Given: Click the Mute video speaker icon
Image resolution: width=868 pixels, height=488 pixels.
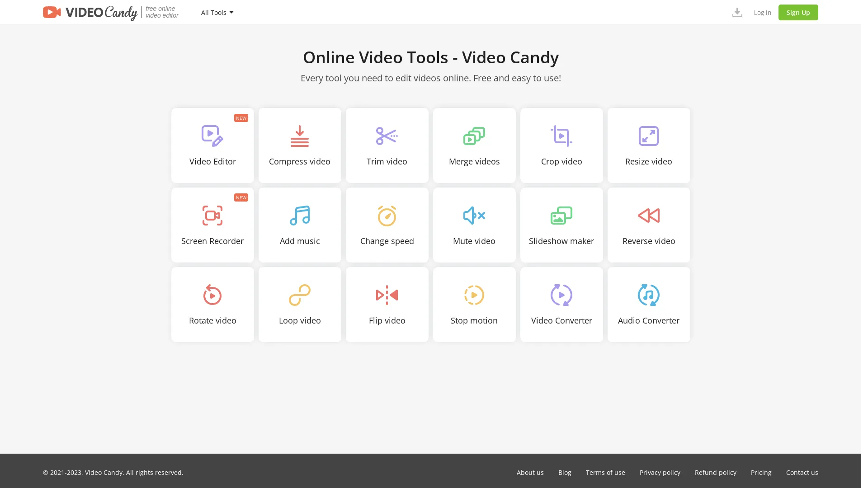Looking at the screenshot, I should pos(474,216).
